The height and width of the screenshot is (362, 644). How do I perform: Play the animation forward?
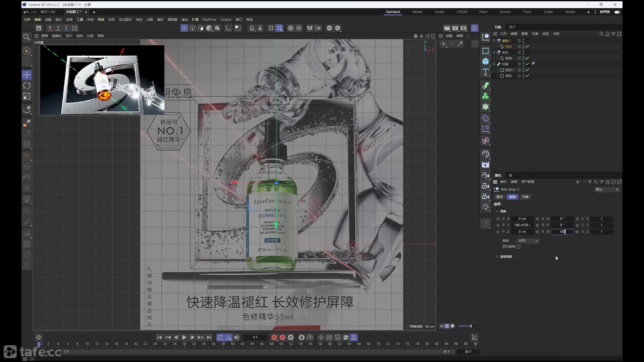pyautogui.click(x=184, y=337)
